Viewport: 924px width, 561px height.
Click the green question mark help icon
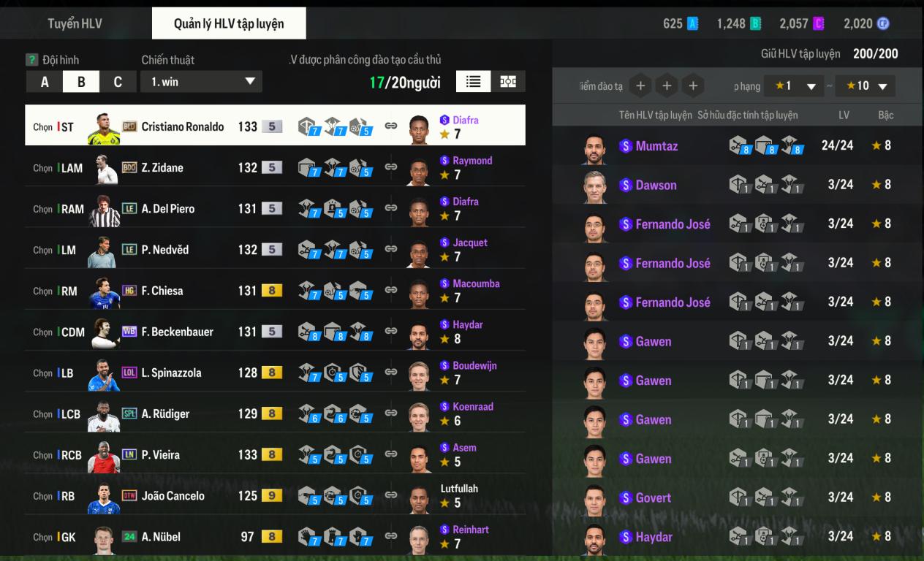31,60
